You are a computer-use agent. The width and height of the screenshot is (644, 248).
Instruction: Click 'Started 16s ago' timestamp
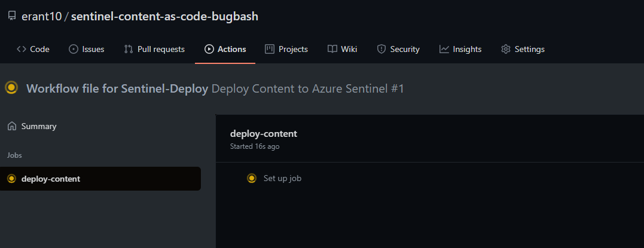[255, 146]
